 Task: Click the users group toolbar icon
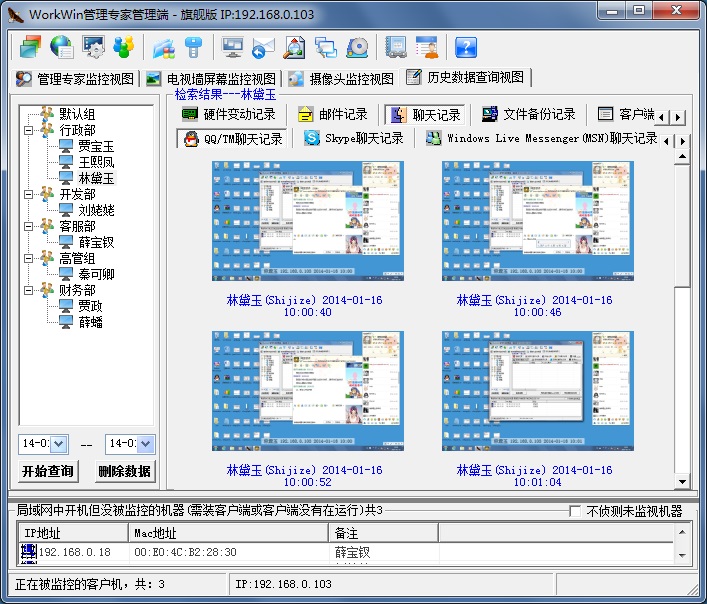(124, 47)
